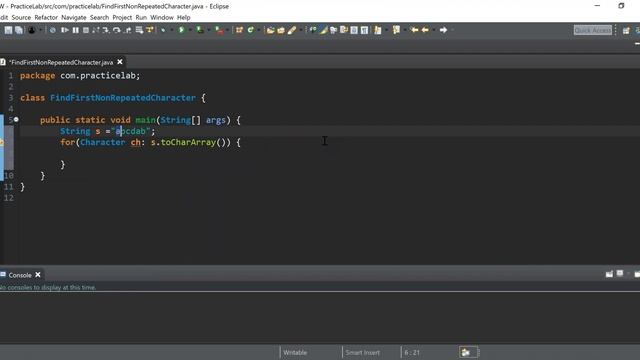The width and height of the screenshot is (640, 360).
Task: Click the warning marker beside the for loop line
Action: (2, 142)
